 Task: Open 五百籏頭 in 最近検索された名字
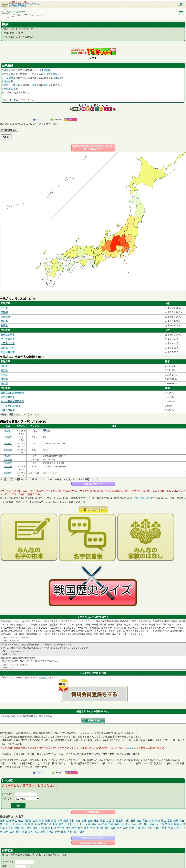point(102,824)
